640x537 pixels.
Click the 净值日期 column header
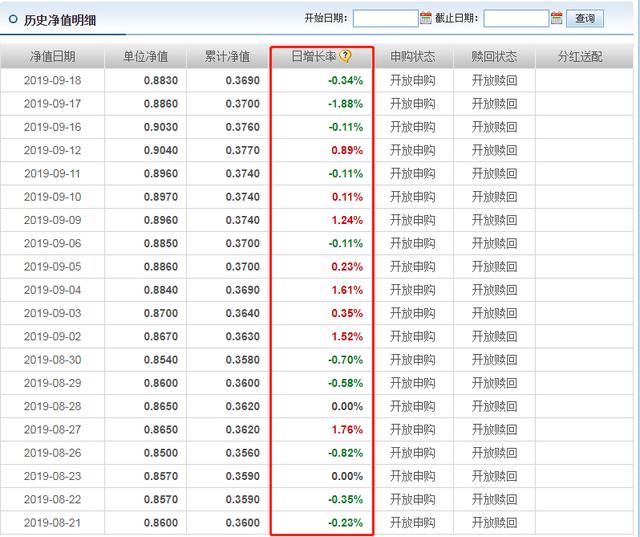(53, 56)
